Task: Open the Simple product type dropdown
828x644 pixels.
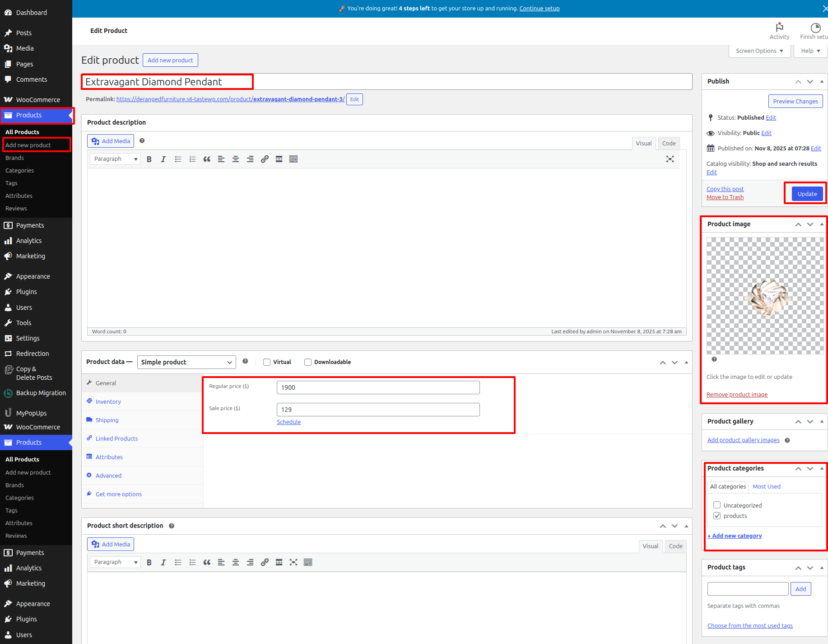Action: [x=186, y=362]
